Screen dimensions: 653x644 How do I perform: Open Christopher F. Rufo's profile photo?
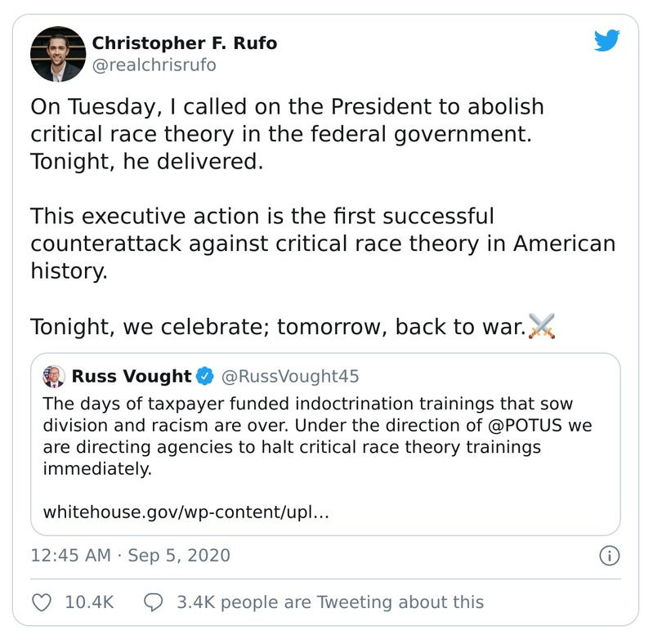tap(58, 54)
